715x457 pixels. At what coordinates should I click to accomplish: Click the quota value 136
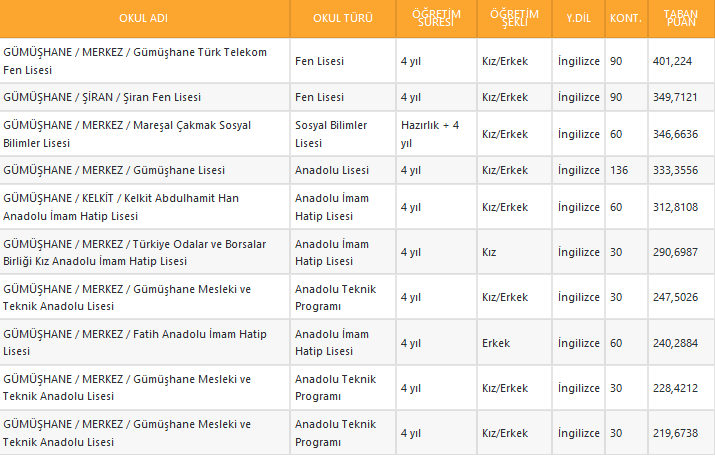[x=619, y=170]
